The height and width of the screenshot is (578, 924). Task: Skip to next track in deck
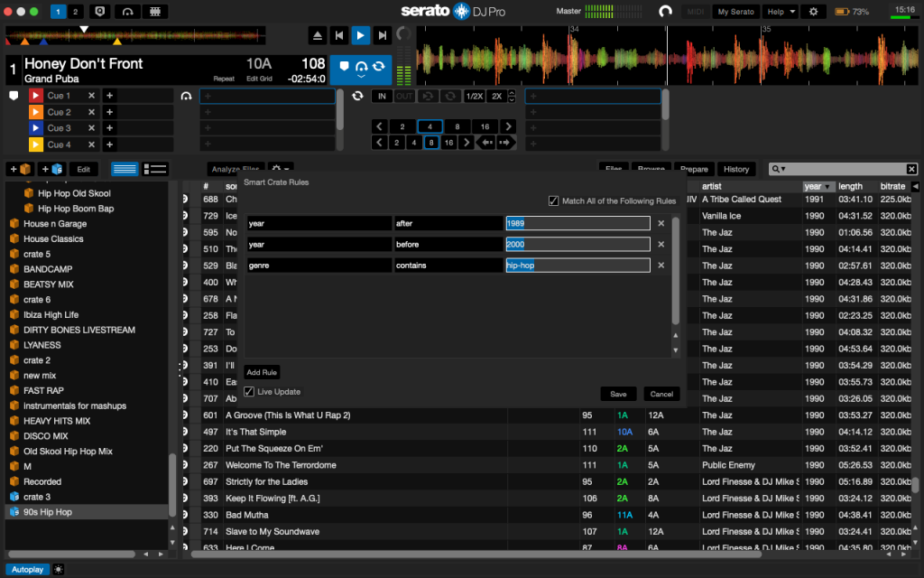tap(382, 35)
